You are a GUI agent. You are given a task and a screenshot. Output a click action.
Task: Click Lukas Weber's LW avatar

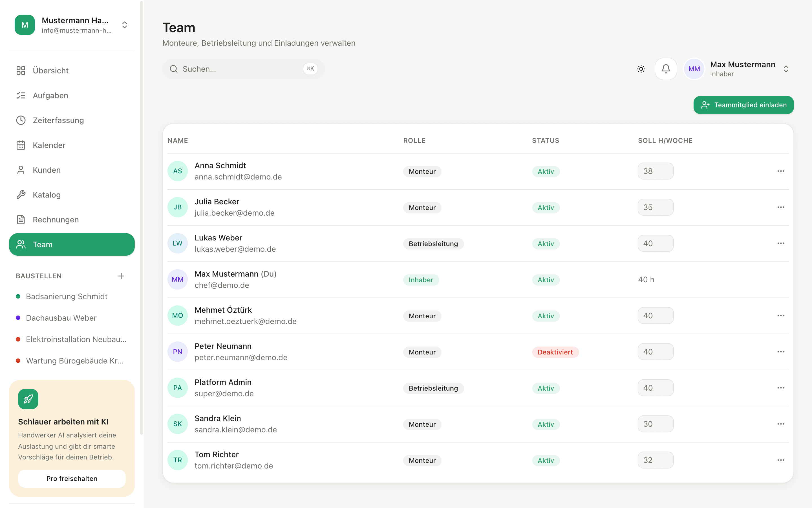click(x=178, y=243)
